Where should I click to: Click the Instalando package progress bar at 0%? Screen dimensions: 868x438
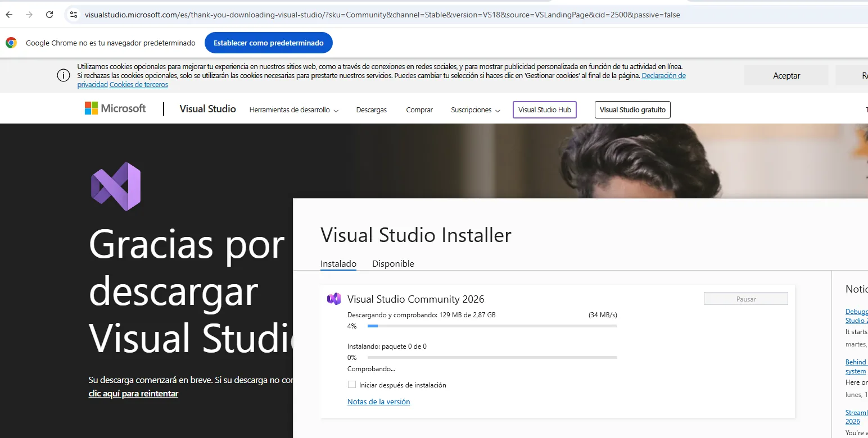[492, 357]
